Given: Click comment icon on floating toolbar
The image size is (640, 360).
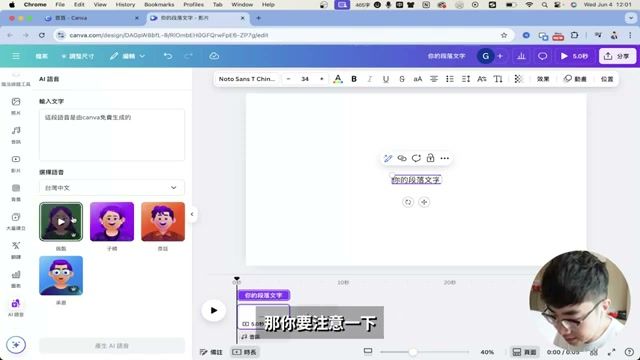Looking at the screenshot, I should point(416,158).
